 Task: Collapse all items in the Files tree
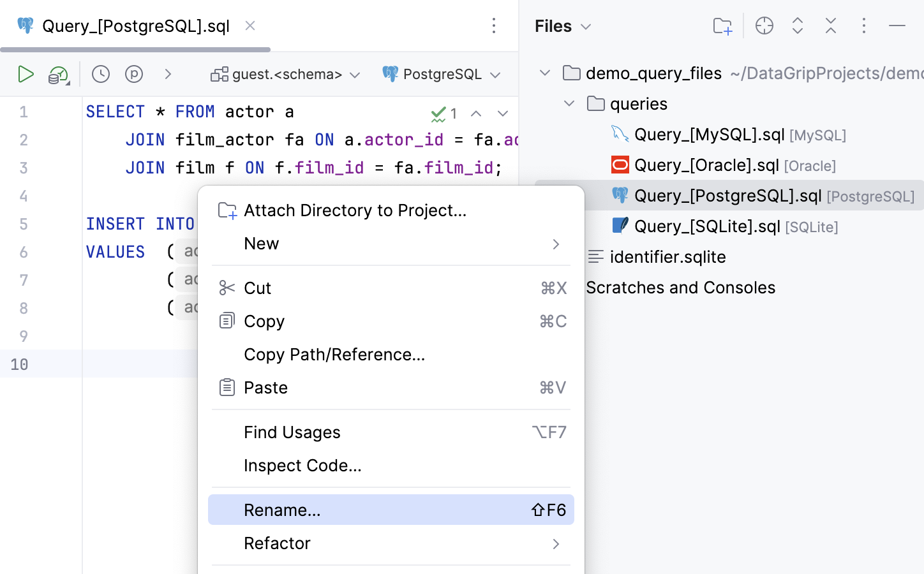(830, 26)
